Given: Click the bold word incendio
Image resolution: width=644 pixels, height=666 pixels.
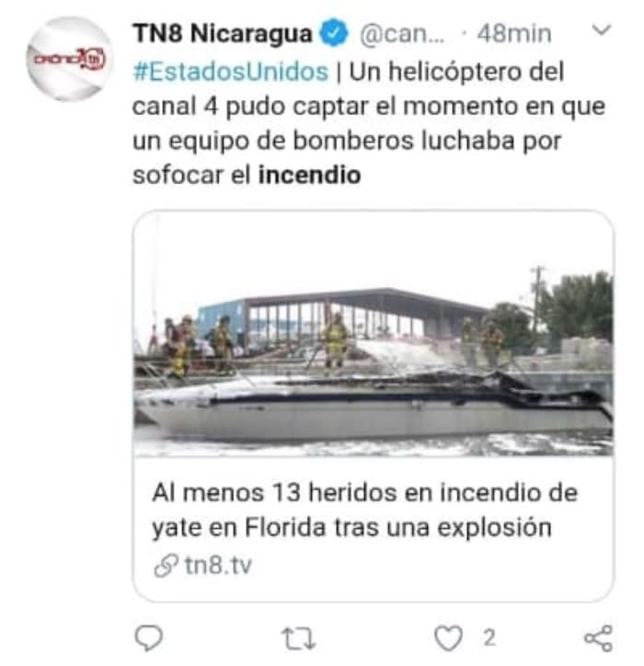Looking at the screenshot, I should [x=310, y=175].
